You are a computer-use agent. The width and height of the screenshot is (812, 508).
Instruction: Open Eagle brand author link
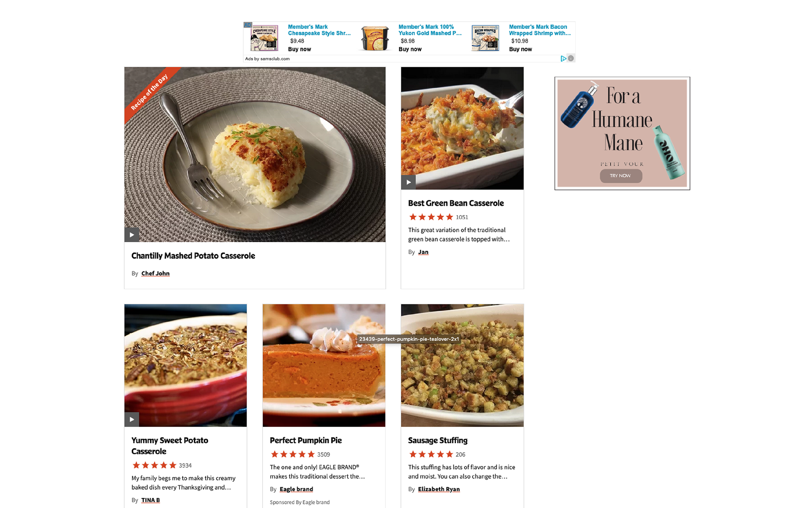(x=296, y=489)
